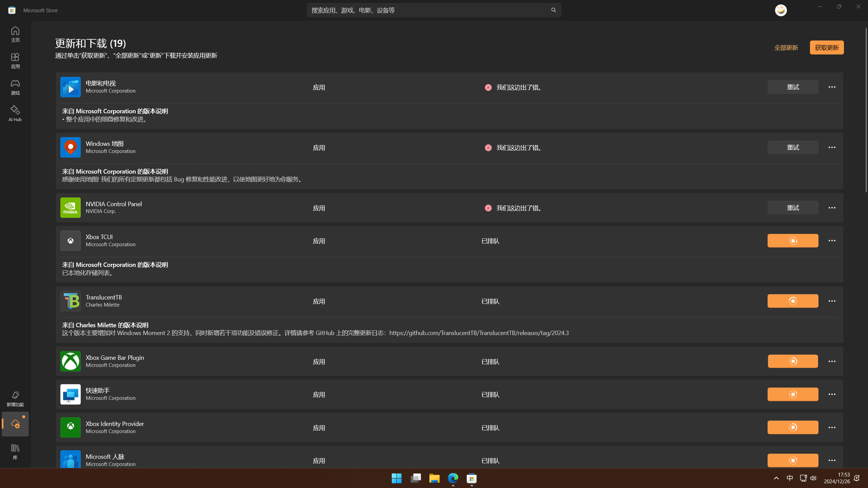This screenshot has height=488, width=868.
Task: Open more options for 电影和电视
Action: tap(832, 87)
